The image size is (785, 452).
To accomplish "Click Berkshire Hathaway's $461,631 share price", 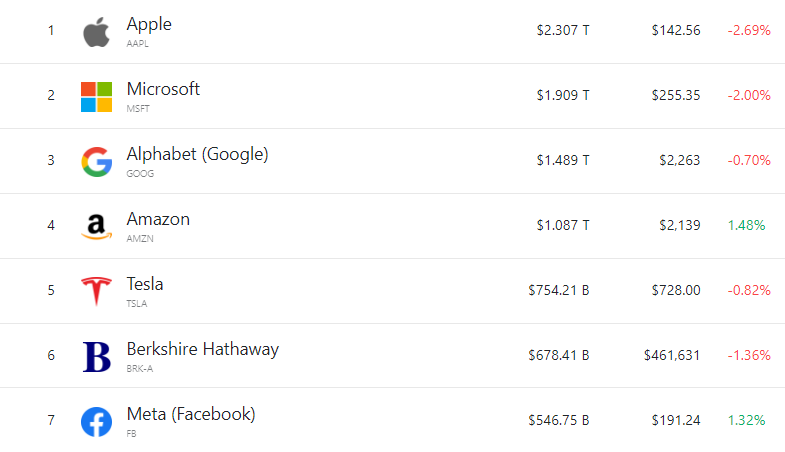I will click(x=672, y=355).
